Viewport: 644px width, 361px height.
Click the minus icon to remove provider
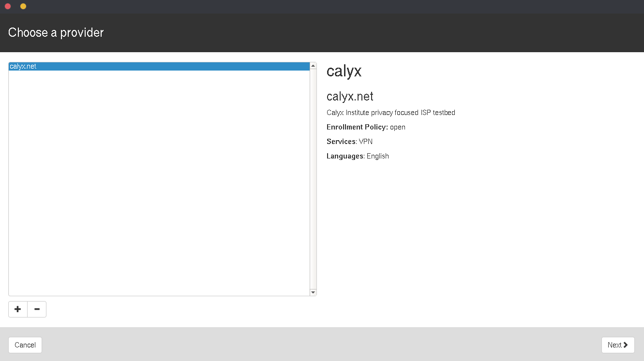coord(37,309)
